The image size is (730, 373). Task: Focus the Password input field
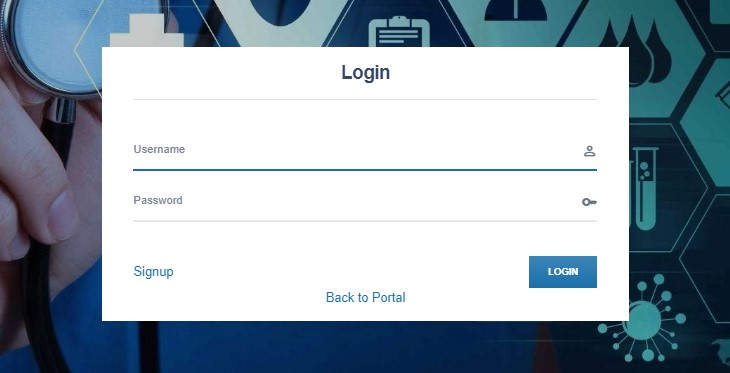click(365, 202)
